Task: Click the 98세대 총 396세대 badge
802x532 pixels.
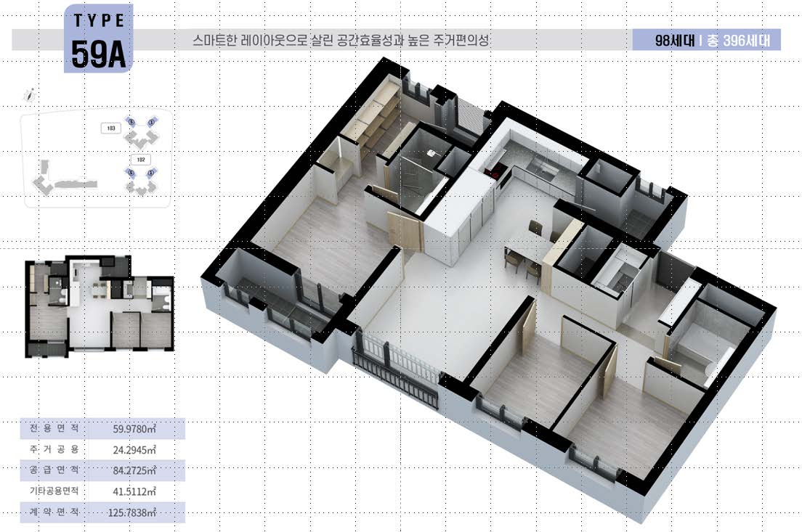Action: coord(706,40)
